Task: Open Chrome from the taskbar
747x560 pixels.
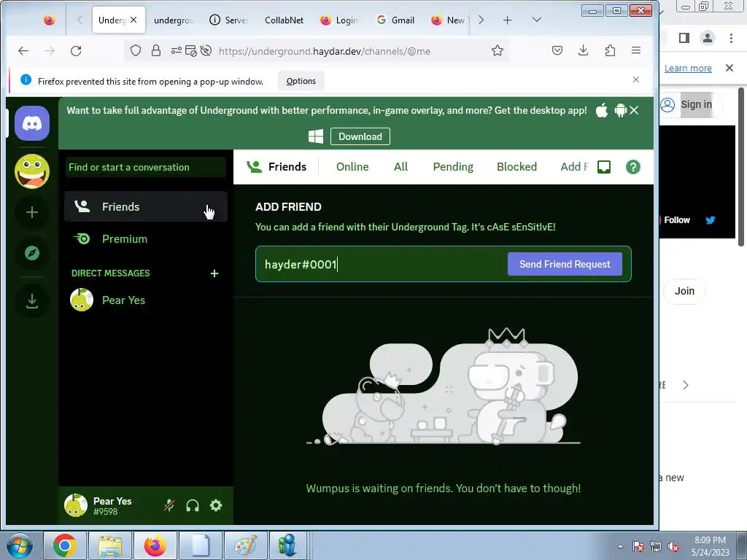Action: (65, 545)
